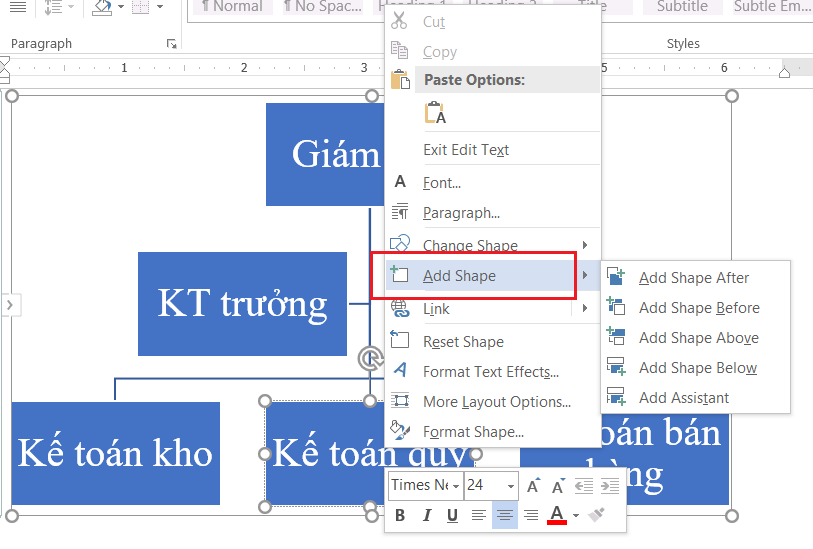813x549 pixels.
Task: Click the Decrease Indent icon
Action: (x=584, y=486)
